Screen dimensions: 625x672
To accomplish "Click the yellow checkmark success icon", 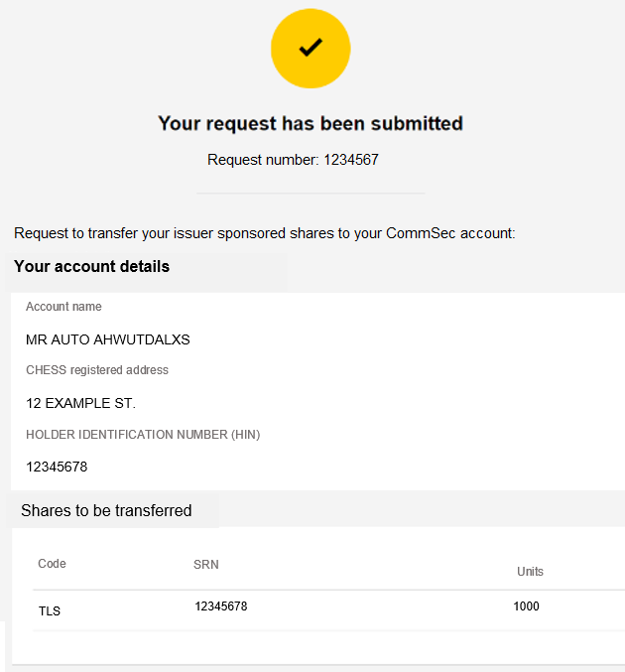I will tap(311, 47).
